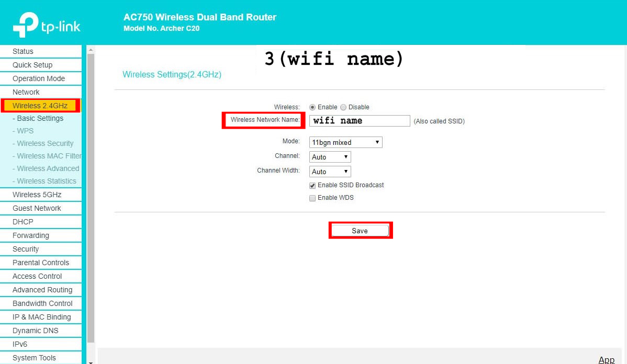Select the Enable wireless radio button
Image resolution: width=627 pixels, height=364 pixels.
pos(312,107)
